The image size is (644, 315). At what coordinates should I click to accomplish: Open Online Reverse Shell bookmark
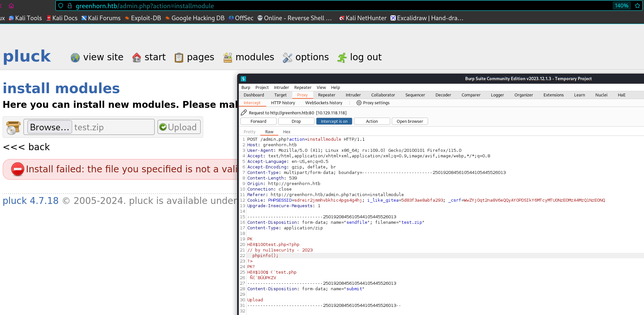pyautogui.click(x=295, y=18)
